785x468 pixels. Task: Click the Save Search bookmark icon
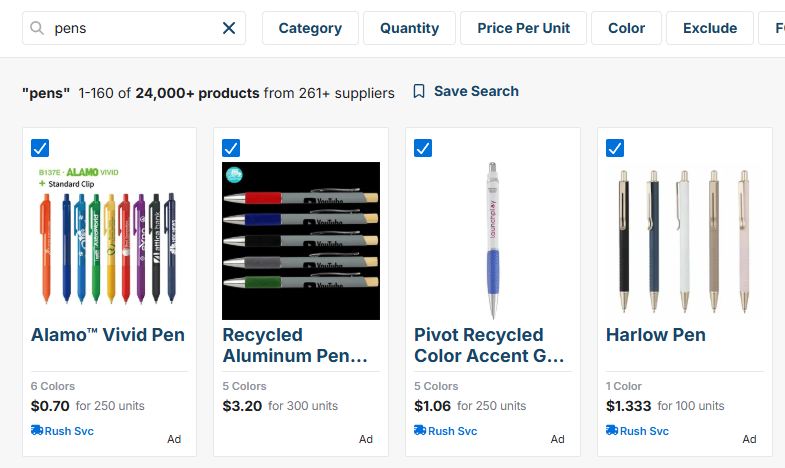coord(419,91)
